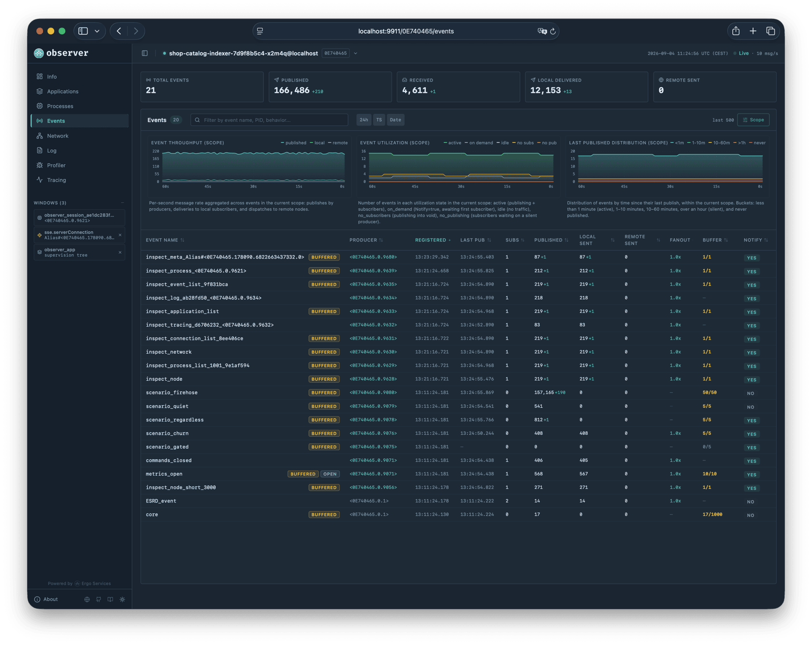Image resolution: width=812 pixels, height=645 pixels.
Task: Go back with the browser back arrow
Action: 119,31
